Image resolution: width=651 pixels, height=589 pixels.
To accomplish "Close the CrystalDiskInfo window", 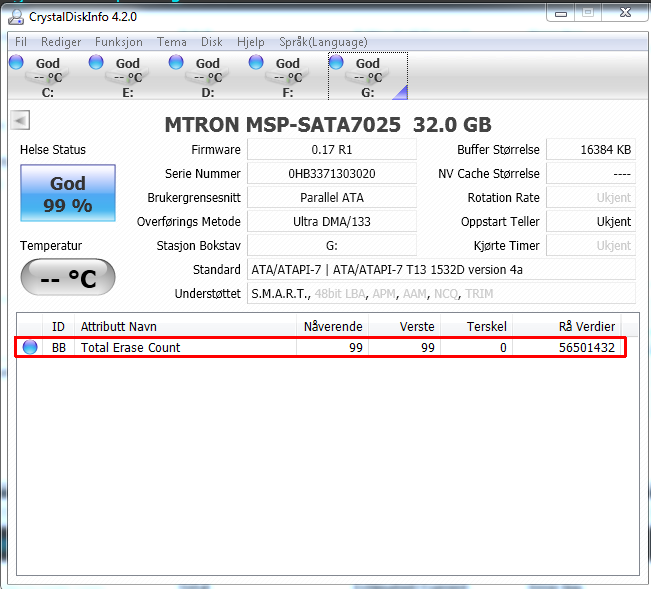I will (x=625, y=13).
